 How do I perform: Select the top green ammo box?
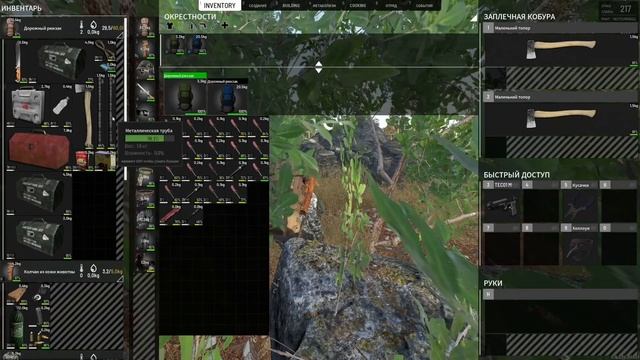(x=61, y=61)
